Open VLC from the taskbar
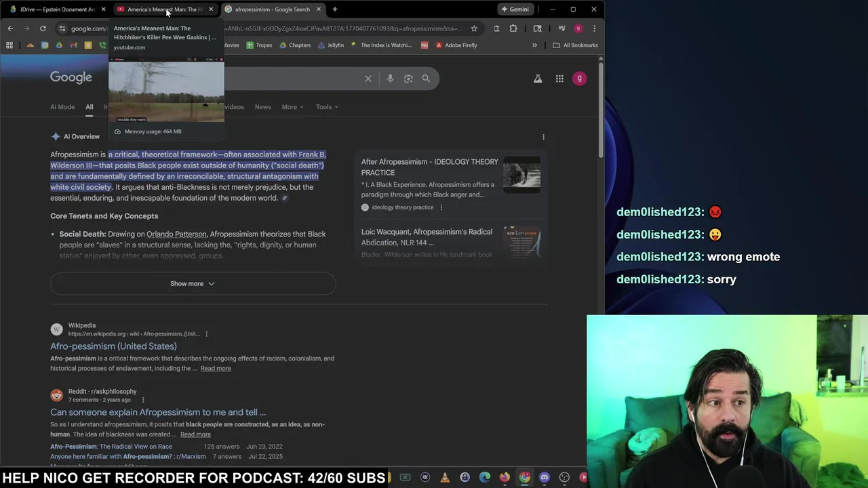 click(x=445, y=477)
